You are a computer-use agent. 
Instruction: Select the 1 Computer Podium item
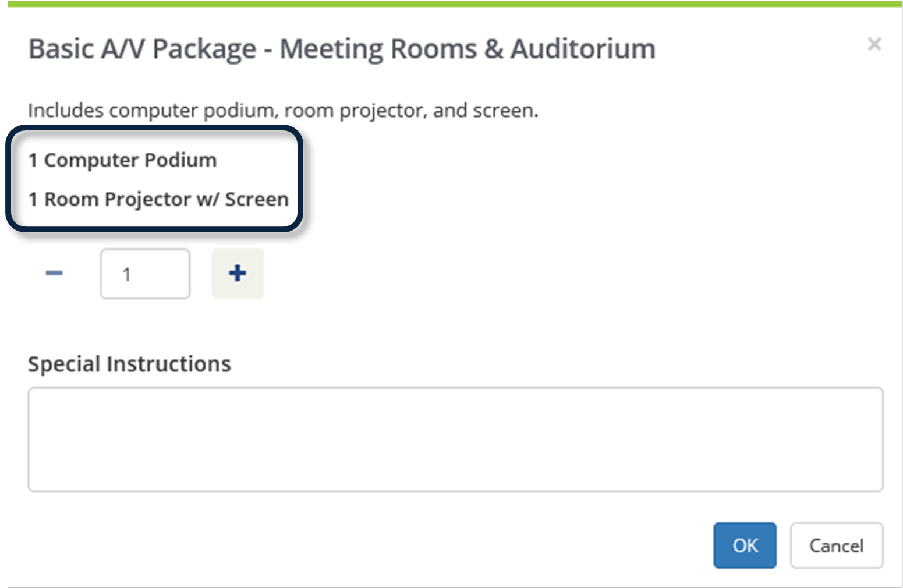tap(122, 160)
